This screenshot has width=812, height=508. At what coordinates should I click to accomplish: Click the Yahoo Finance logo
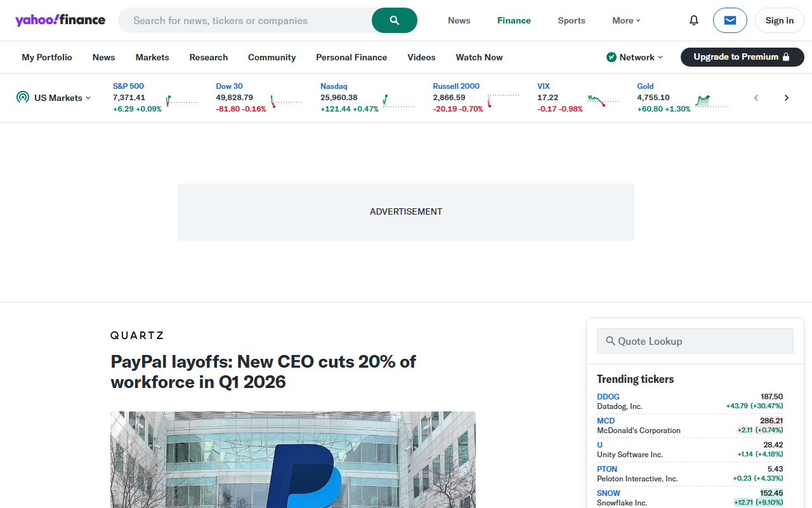[60, 20]
